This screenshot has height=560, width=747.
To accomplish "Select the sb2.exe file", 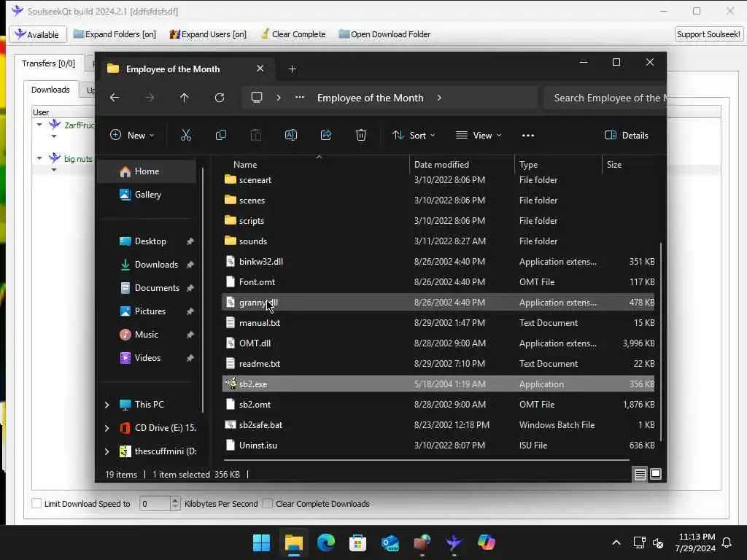I will click(x=438, y=384).
